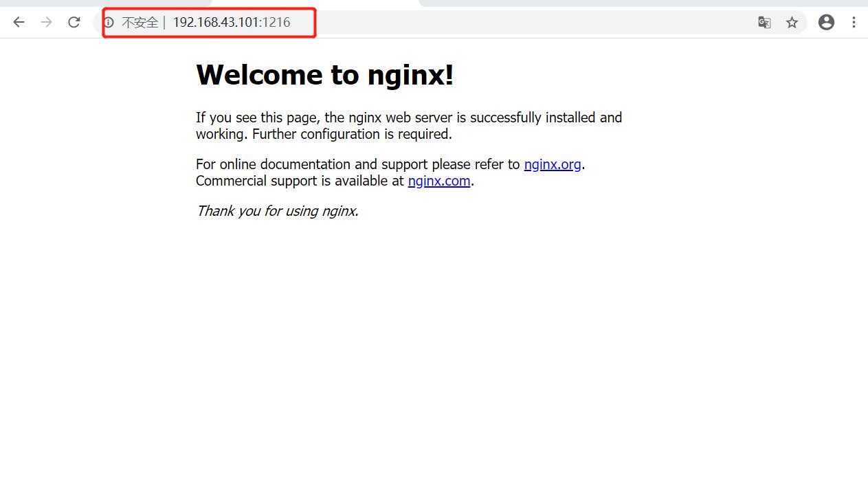Click the browser back arrow
Screen dimensions: 868x497
click(19, 22)
